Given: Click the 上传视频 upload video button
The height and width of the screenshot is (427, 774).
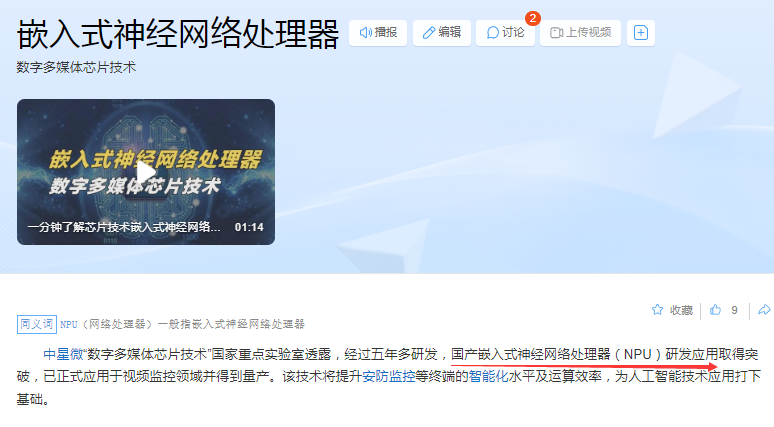Looking at the screenshot, I should [580, 33].
